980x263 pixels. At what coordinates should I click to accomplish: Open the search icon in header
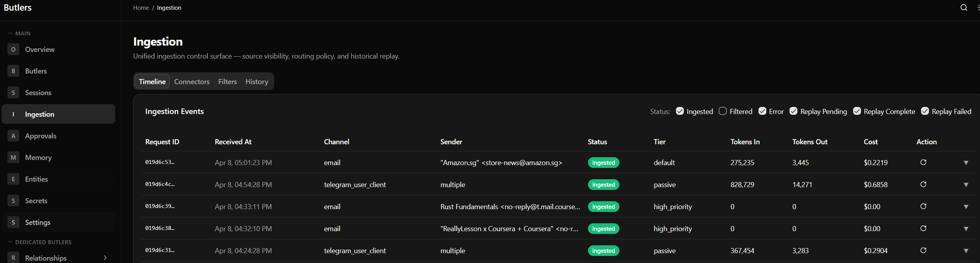[964, 8]
